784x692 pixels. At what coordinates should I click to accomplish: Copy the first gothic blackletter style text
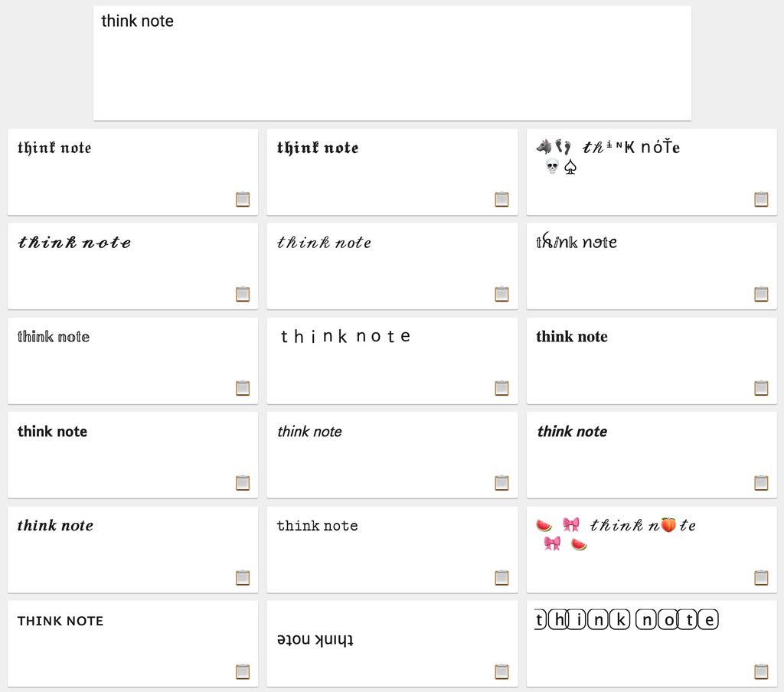click(243, 199)
